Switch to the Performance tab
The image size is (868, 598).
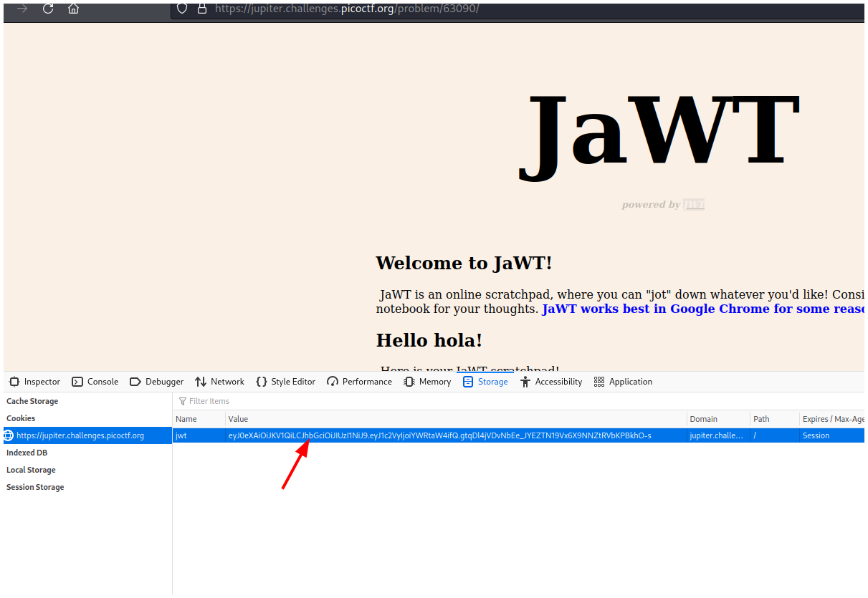point(360,382)
